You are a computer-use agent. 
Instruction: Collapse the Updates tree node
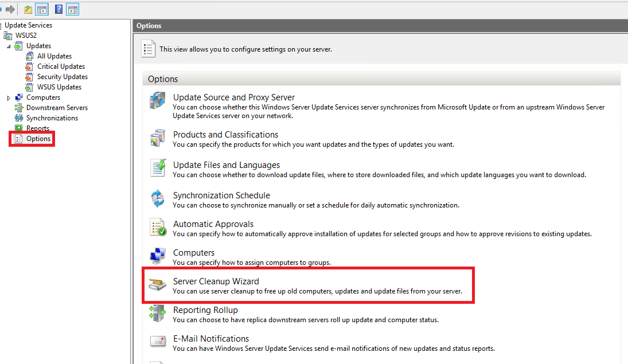[9, 46]
